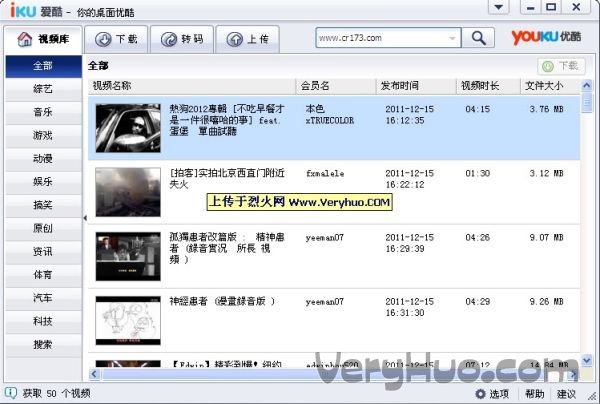Image resolution: width=600 pixels, height=404 pixels.
Task: Sort by 文件大小 column header
Action: pyautogui.click(x=550, y=86)
